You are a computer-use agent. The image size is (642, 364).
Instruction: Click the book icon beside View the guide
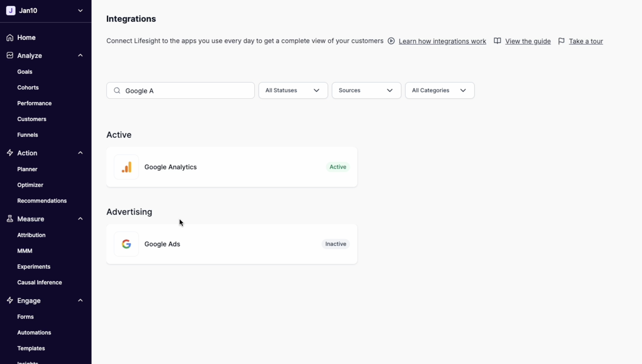point(497,41)
